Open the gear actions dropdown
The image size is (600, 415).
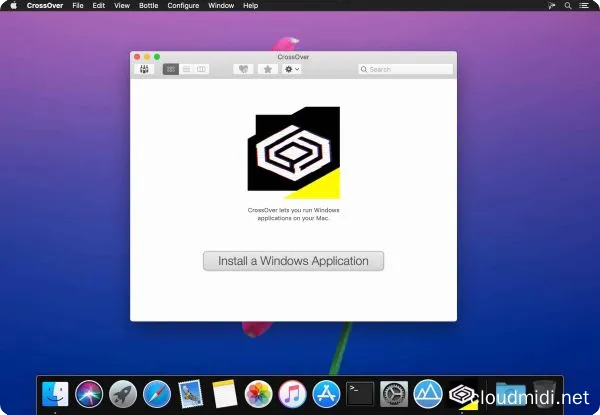(x=292, y=69)
